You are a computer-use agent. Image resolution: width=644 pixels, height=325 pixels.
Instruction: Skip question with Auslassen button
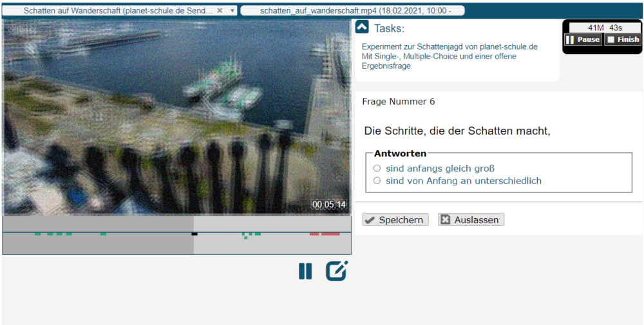pos(471,220)
